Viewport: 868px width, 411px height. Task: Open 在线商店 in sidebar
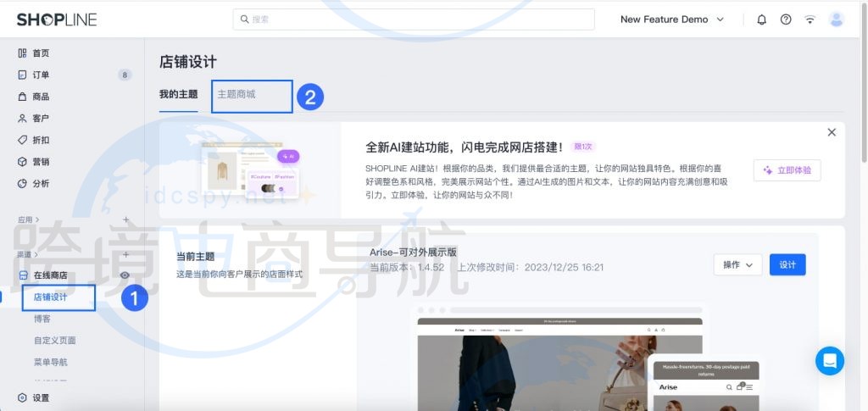click(x=50, y=275)
